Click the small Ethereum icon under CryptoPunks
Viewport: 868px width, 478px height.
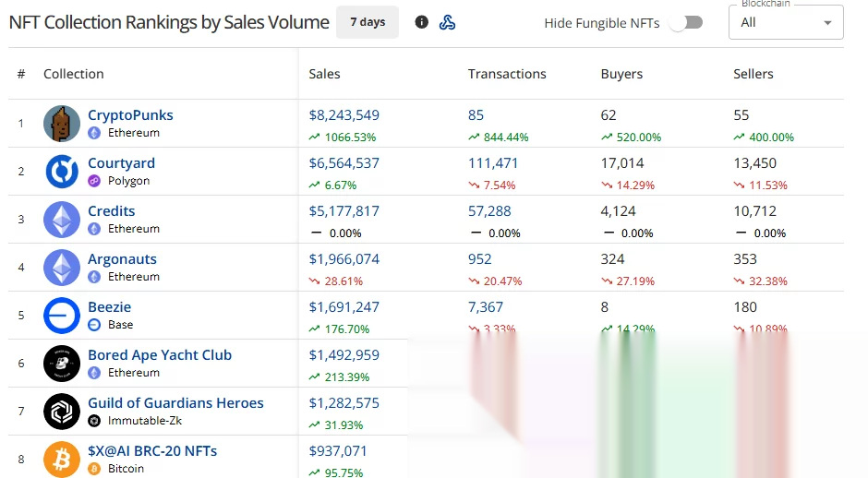95,133
